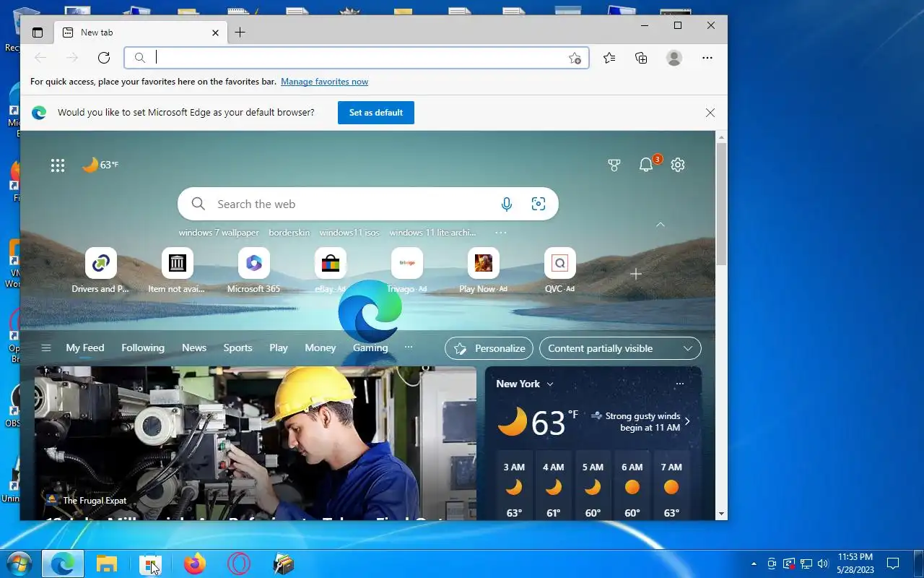Add a new quick link site
924x578 pixels.
tap(636, 274)
